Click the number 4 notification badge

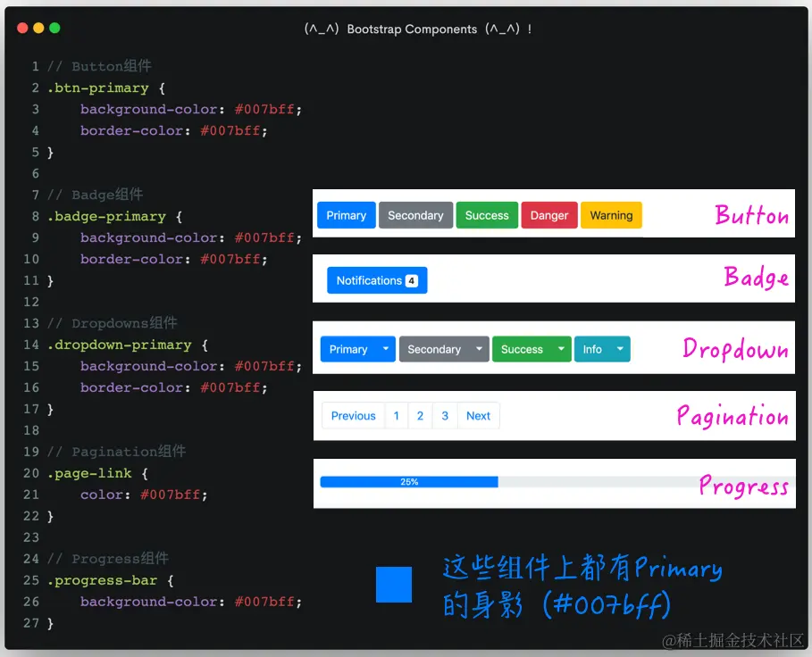point(411,281)
